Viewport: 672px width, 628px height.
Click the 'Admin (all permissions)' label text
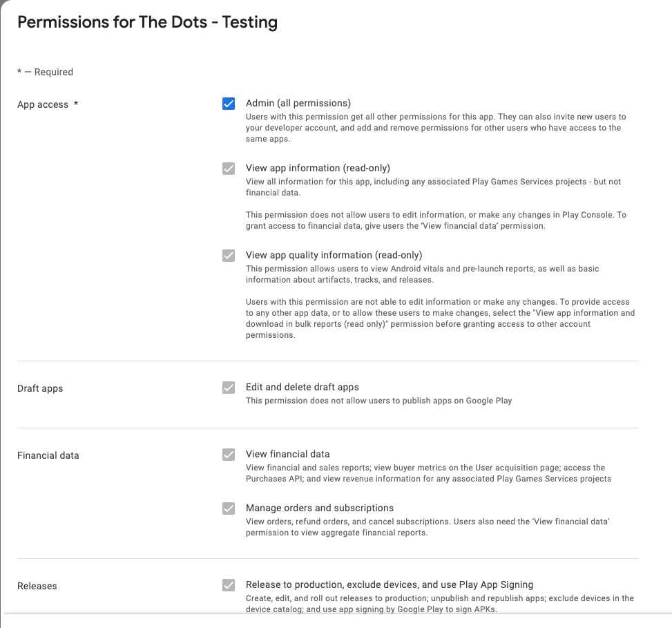click(298, 104)
